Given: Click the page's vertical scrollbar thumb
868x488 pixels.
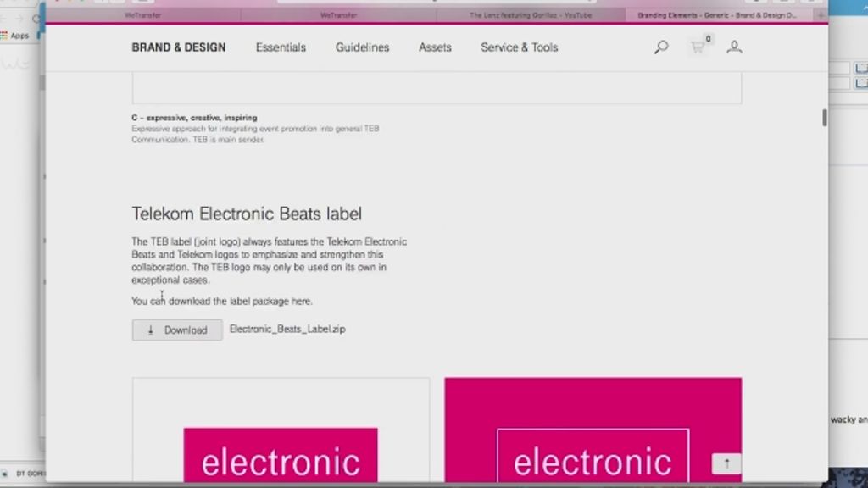Looking at the screenshot, I should [824, 117].
